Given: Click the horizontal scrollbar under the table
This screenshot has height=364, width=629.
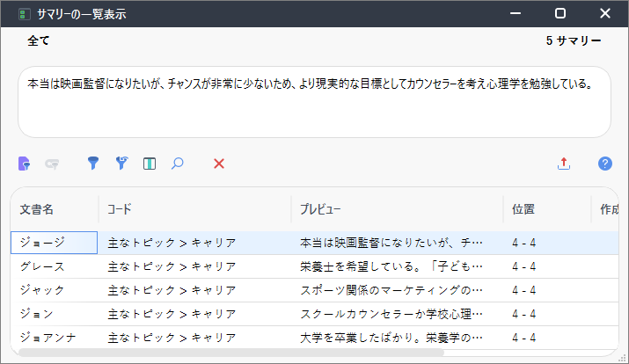Looking at the screenshot, I should tap(231, 353).
